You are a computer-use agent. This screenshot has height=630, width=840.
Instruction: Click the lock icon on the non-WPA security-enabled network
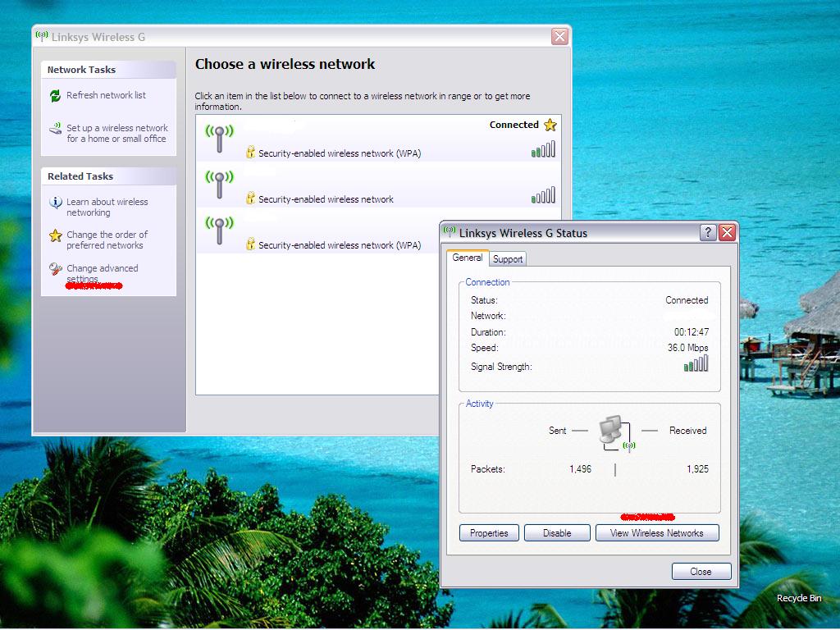click(x=250, y=199)
